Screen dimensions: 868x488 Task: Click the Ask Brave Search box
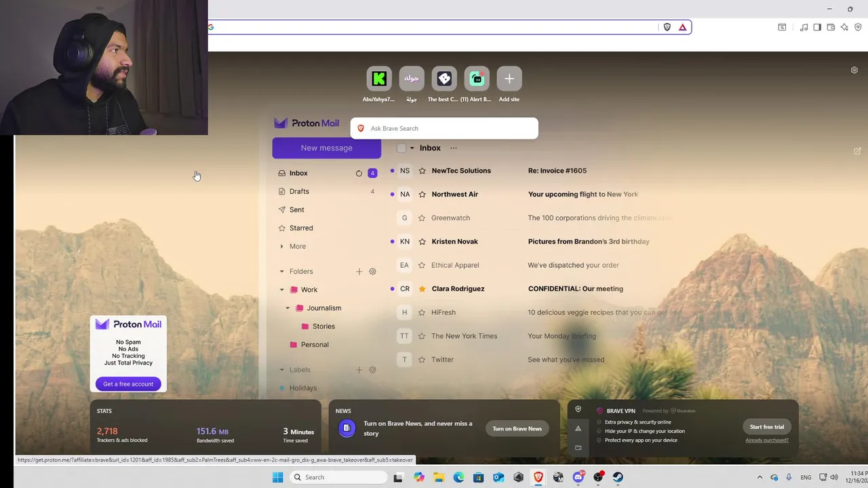pos(444,128)
